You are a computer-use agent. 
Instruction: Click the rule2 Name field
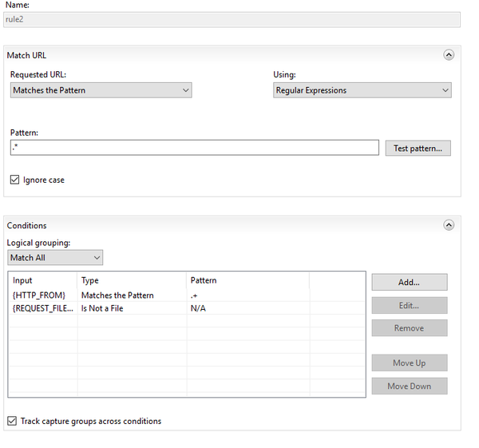232,20
